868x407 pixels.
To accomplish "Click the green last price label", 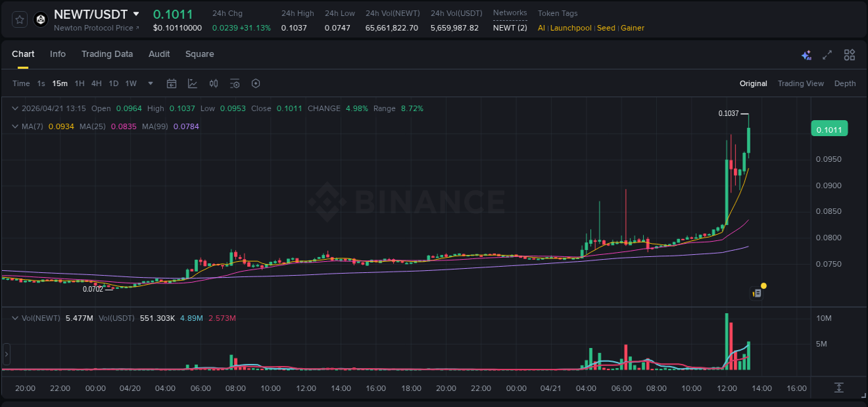I will pyautogui.click(x=829, y=128).
